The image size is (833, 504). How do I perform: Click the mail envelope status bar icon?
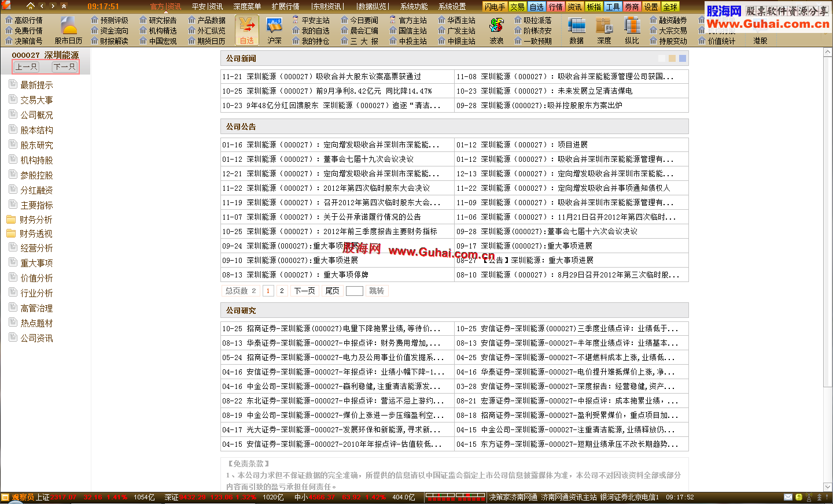(788, 497)
